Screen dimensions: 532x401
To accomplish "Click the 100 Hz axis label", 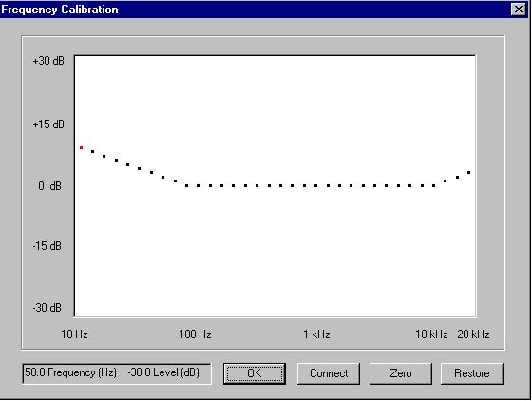I will (195, 334).
